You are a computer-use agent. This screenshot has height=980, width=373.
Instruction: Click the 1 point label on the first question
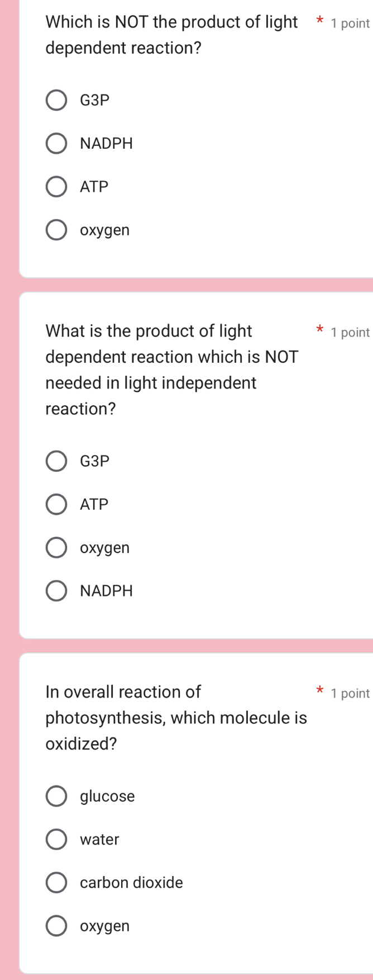(x=350, y=23)
